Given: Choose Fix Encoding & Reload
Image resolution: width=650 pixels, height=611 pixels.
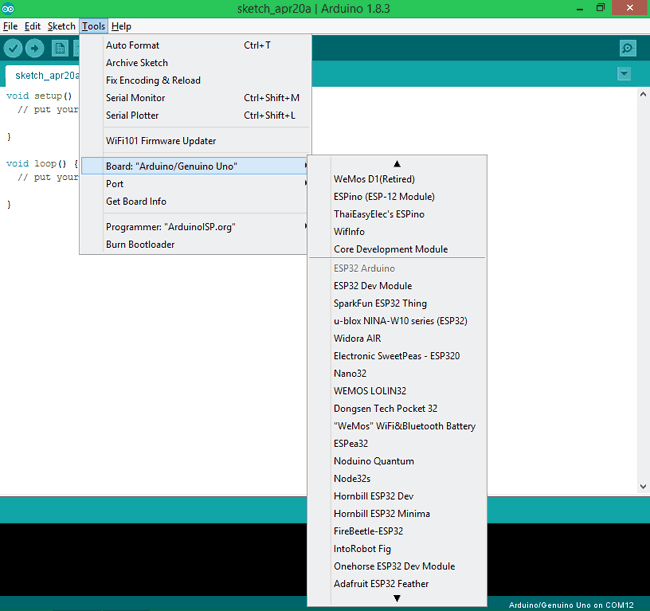Looking at the screenshot, I should (195, 80).
